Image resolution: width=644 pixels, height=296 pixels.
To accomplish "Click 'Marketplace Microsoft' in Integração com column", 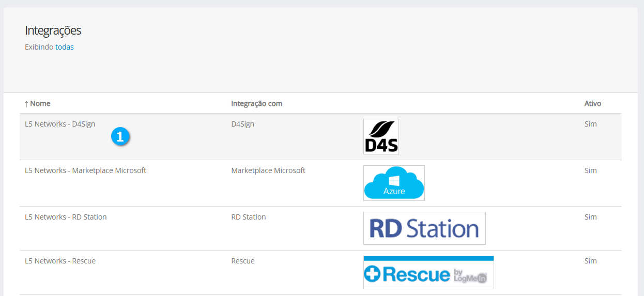I will click(x=268, y=170).
